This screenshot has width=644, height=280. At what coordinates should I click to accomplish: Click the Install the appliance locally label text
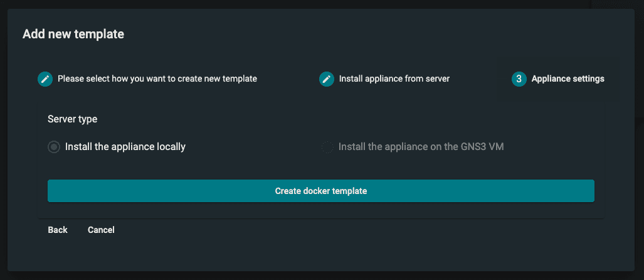click(x=125, y=147)
